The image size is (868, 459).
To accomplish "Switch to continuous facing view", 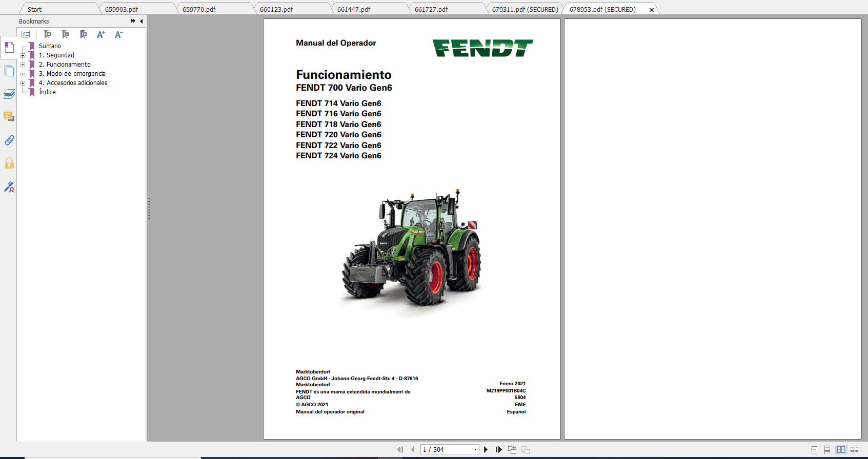I will tap(855, 449).
